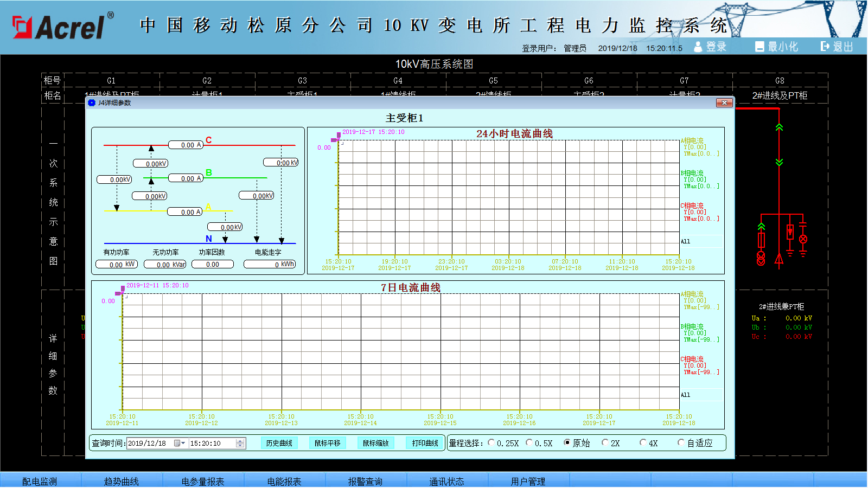Click the 2#进线及PT柜 cabinet name
The height and width of the screenshot is (488, 868).
780,95
